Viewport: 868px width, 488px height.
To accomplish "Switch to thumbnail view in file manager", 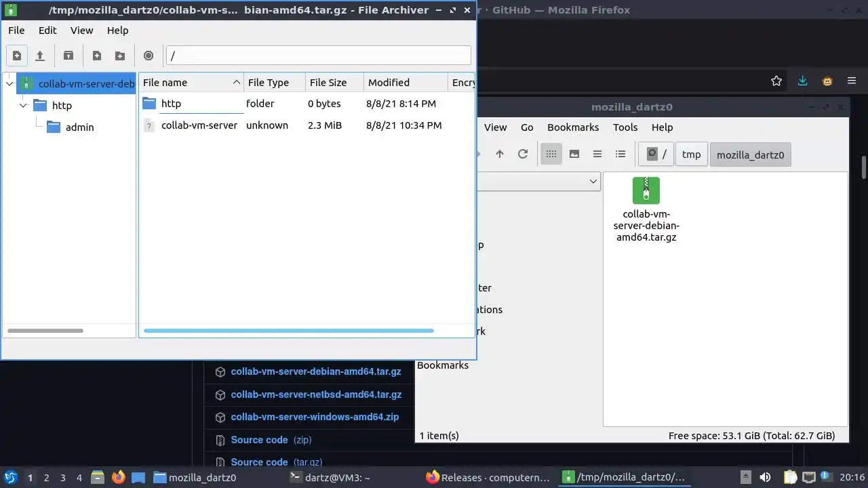I will pyautogui.click(x=574, y=154).
